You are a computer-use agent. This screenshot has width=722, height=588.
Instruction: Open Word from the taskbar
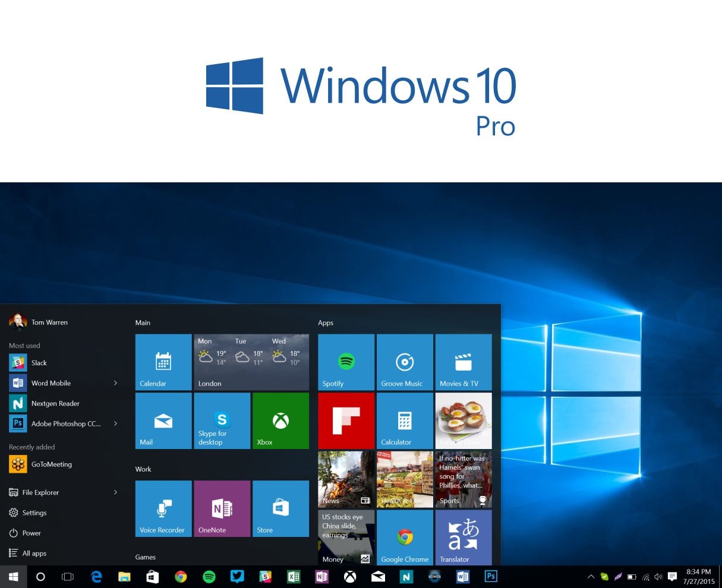coord(463,577)
